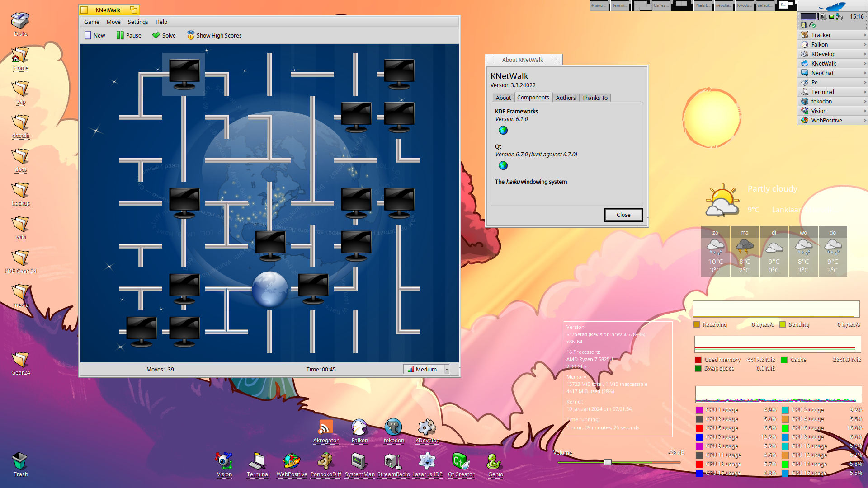Viewport: 868px width, 488px height.
Task: Open the Settings menu
Action: (137, 22)
